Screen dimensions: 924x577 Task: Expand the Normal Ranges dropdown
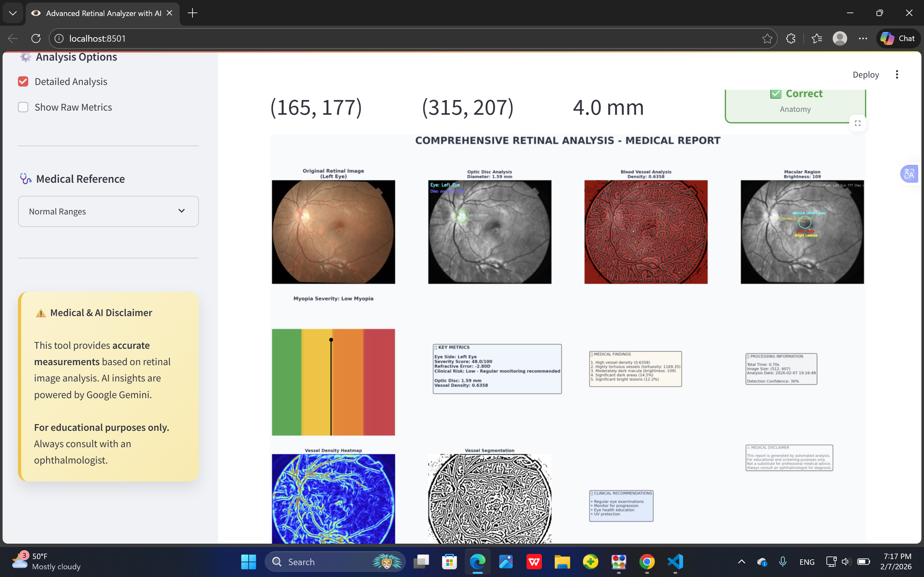(x=108, y=212)
